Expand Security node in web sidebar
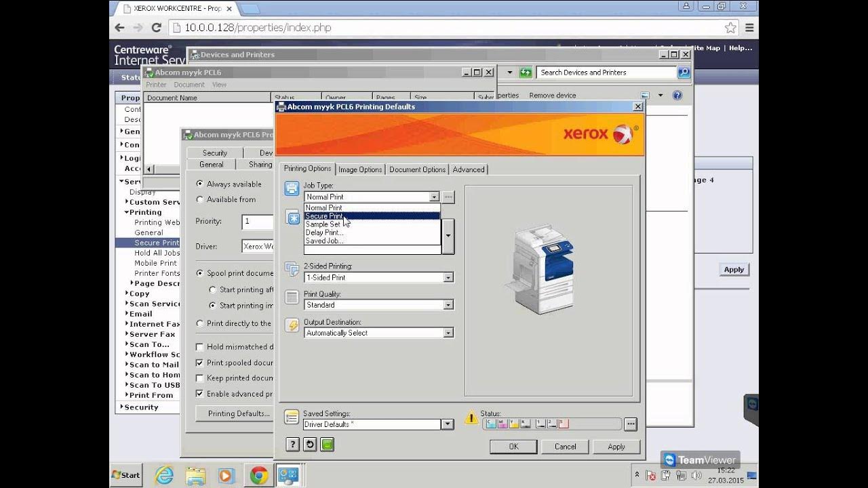Image resolution: width=868 pixels, height=488 pixels. tap(122, 407)
